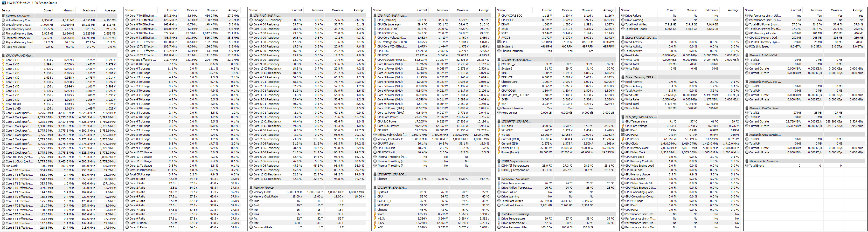Image resolution: width=868 pixels, height=232 pixels.
Task: Click the lightning icon beside GPU Core Voltage
Action: pyautogui.click(x=623, y=126)
